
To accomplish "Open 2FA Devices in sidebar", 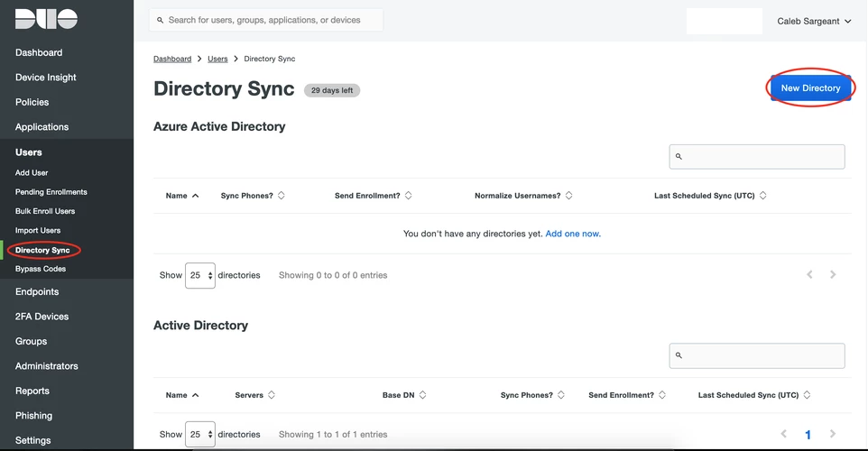I will [42, 317].
